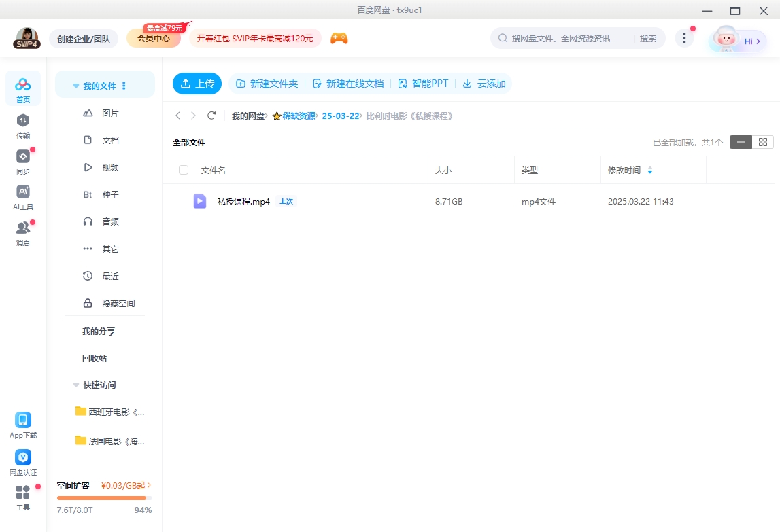Open the 工具 tools grid icon
780x532 pixels.
[x=23, y=493]
